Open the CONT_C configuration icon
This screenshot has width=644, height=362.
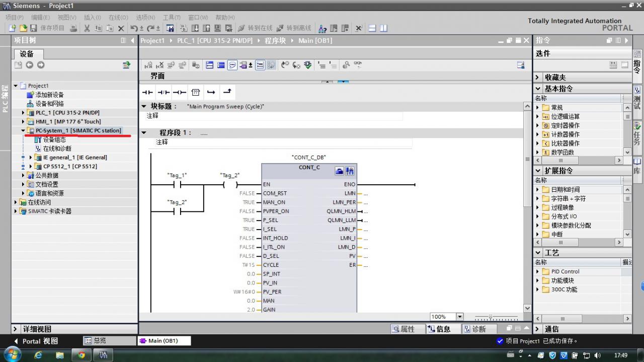pos(340,171)
